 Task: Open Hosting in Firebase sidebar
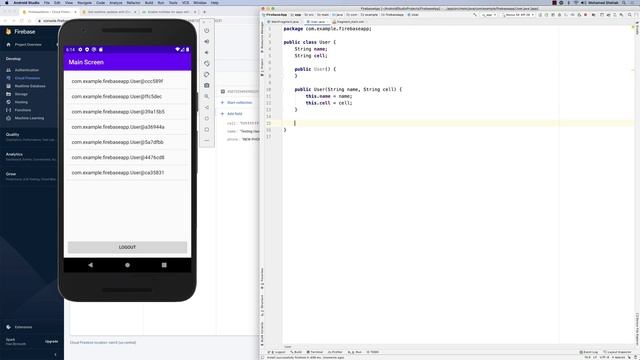click(21, 102)
